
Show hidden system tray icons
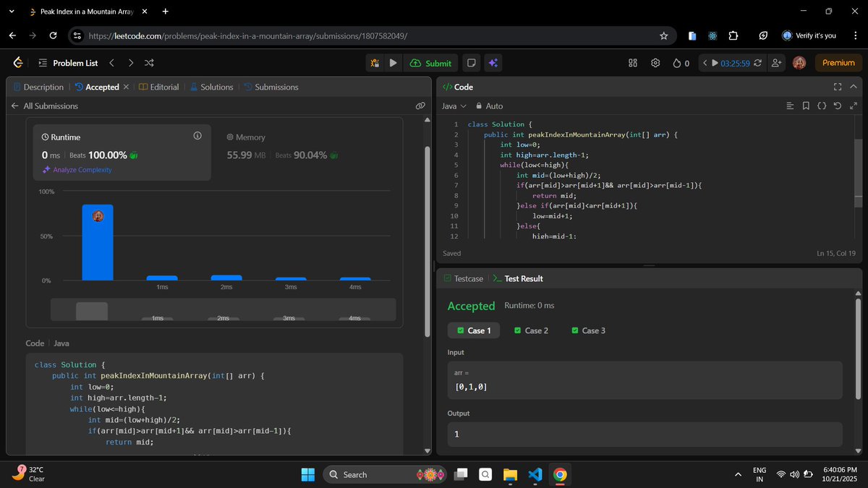click(738, 474)
